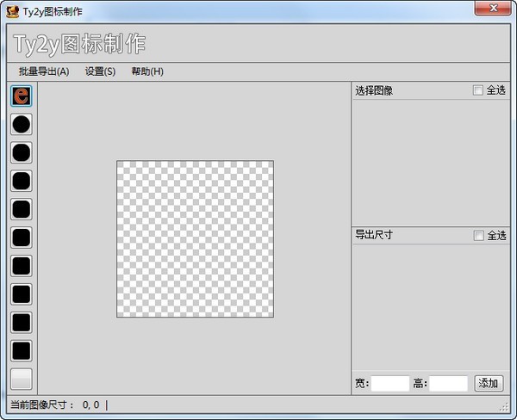Choose the full circle mask shape
Screen dimensions: 517x420
pos(22,125)
